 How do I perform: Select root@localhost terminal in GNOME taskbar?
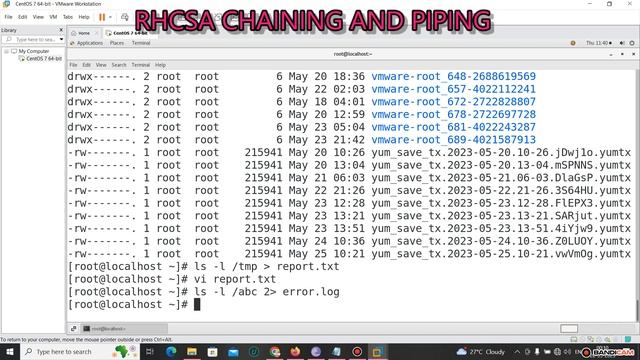(x=124, y=329)
